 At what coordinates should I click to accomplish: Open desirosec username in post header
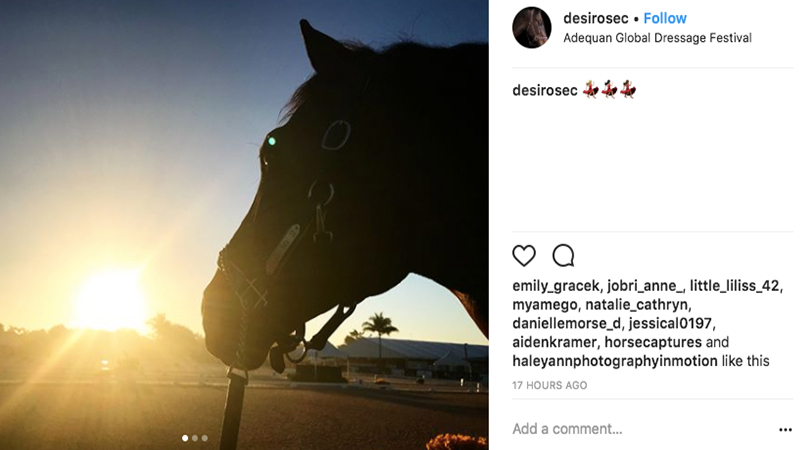[596, 18]
